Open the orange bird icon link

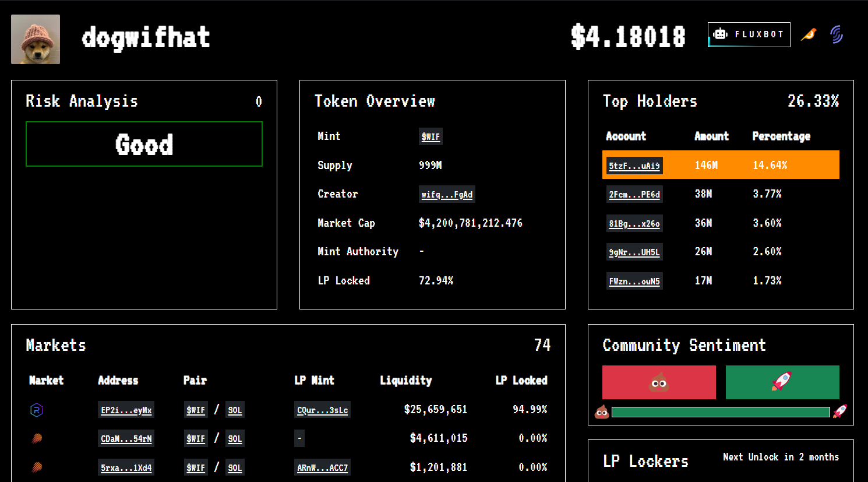point(809,35)
